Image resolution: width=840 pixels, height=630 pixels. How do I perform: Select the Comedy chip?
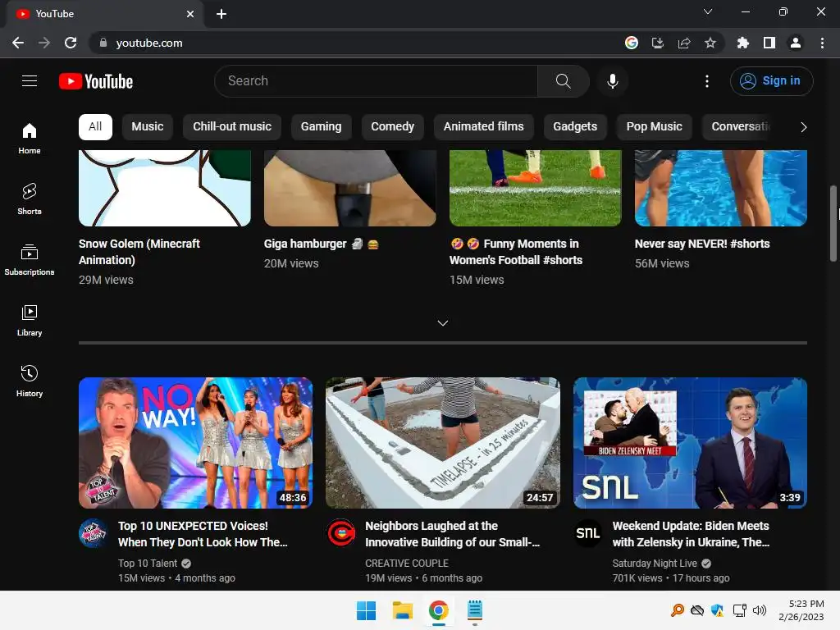pyautogui.click(x=393, y=127)
